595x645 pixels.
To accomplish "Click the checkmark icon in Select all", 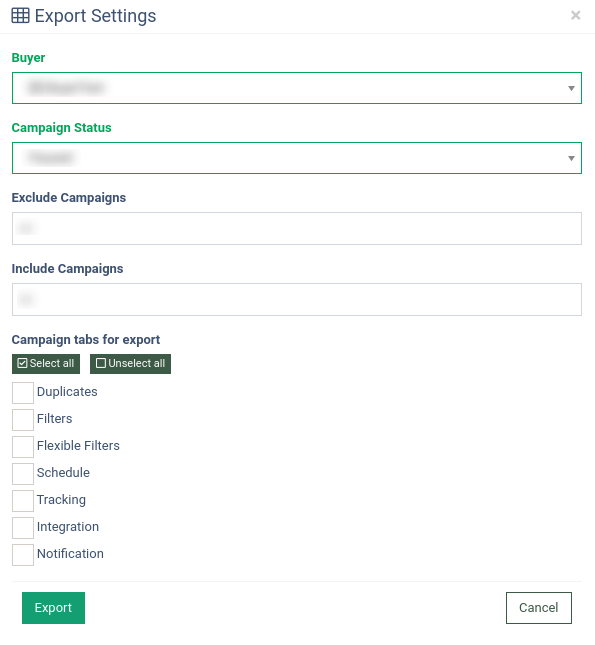I will [22, 363].
